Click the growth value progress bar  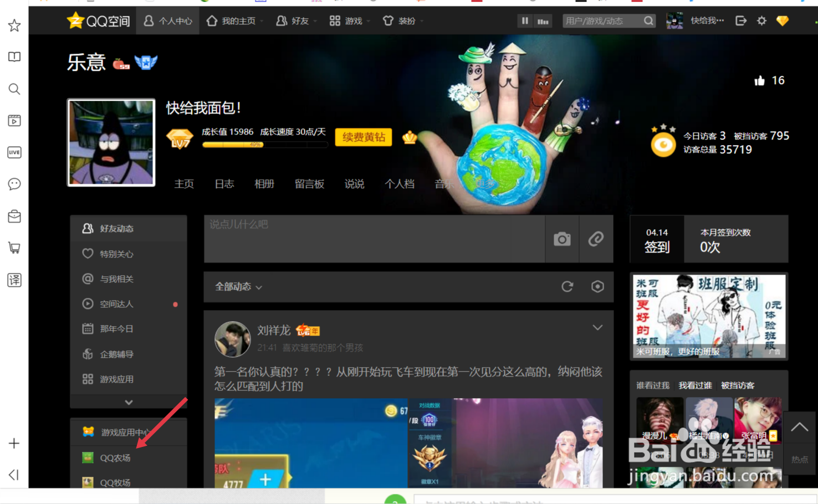265,145
